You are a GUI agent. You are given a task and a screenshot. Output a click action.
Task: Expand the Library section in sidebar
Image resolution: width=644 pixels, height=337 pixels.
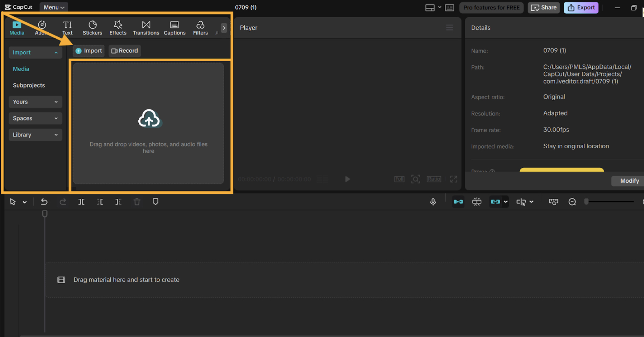pos(35,135)
